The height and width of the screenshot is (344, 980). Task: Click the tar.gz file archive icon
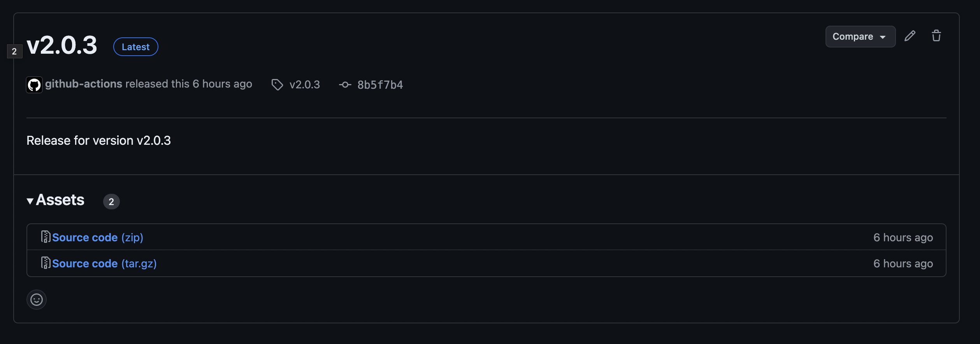pyautogui.click(x=46, y=263)
